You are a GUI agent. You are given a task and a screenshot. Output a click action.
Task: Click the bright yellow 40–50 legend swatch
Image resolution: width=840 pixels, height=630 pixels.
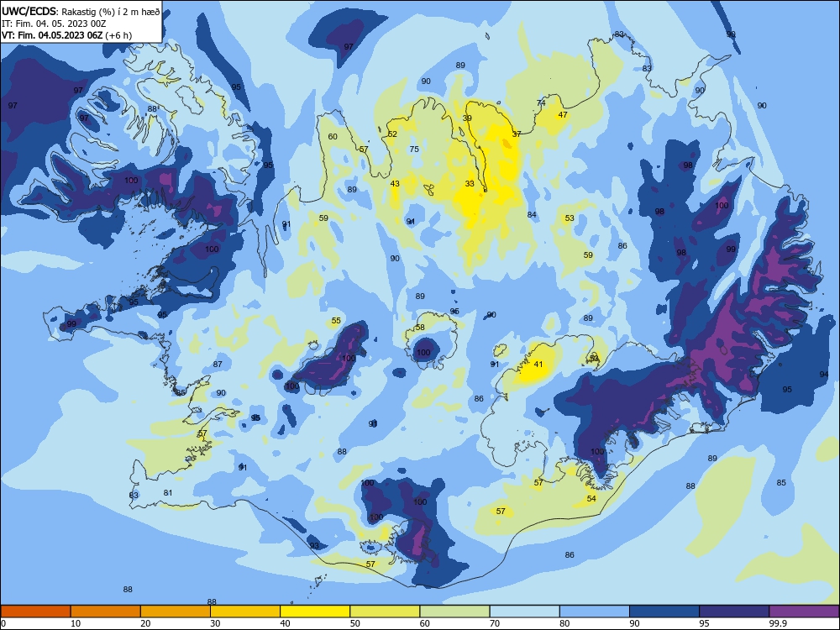pyautogui.click(x=315, y=612)
